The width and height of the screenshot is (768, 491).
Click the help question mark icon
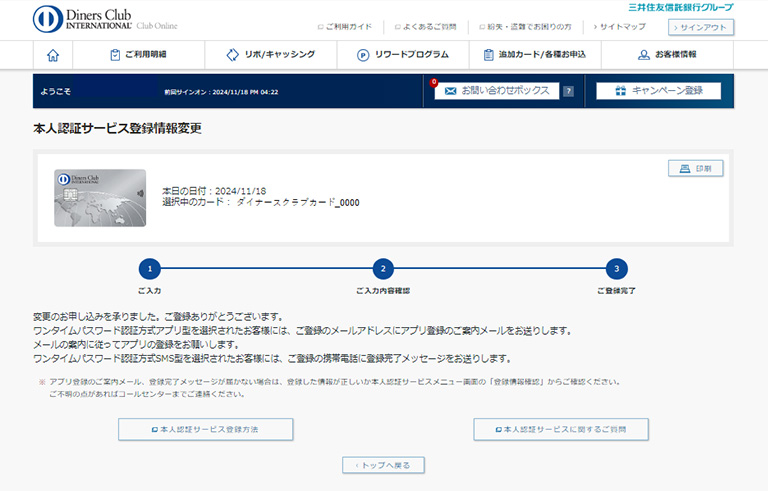tap(568, 91)
